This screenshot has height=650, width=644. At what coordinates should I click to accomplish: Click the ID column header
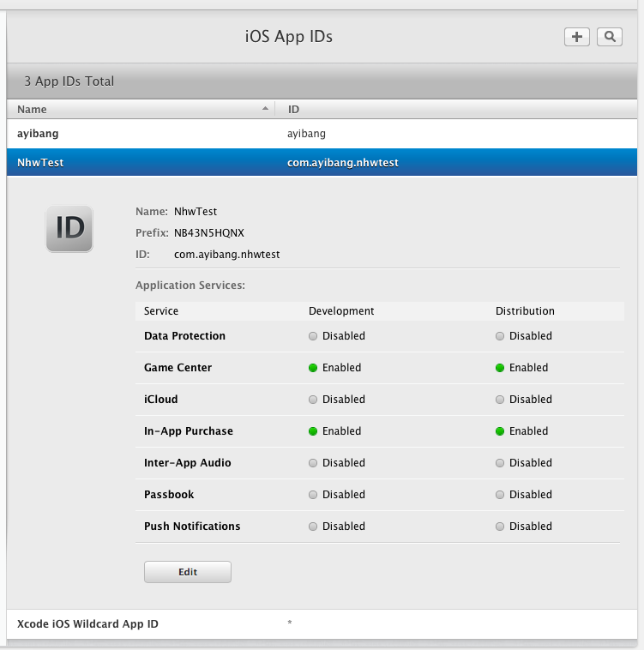point(456,110)
